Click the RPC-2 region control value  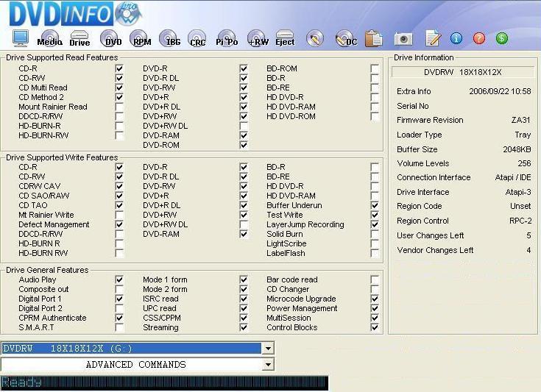point(520,221)
